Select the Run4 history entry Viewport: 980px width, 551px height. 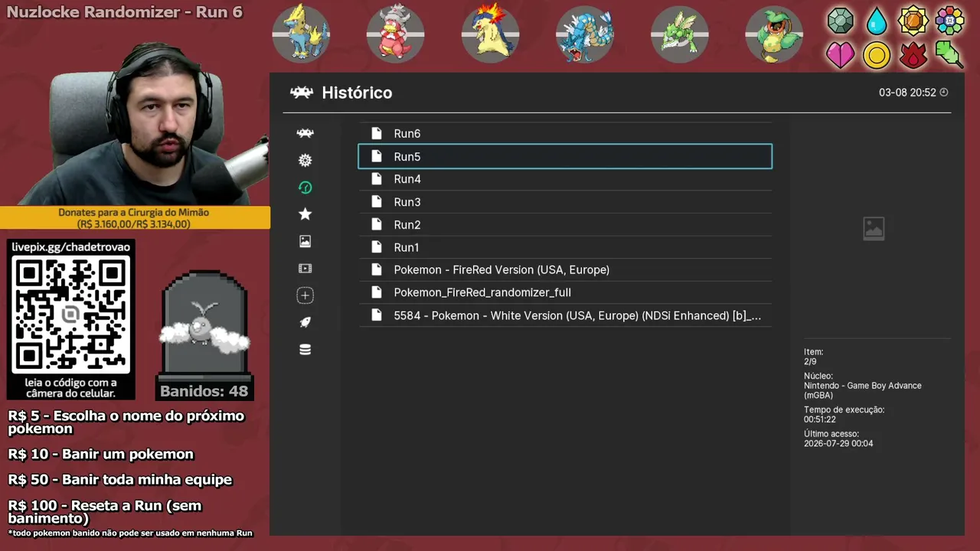pos(565,179)
